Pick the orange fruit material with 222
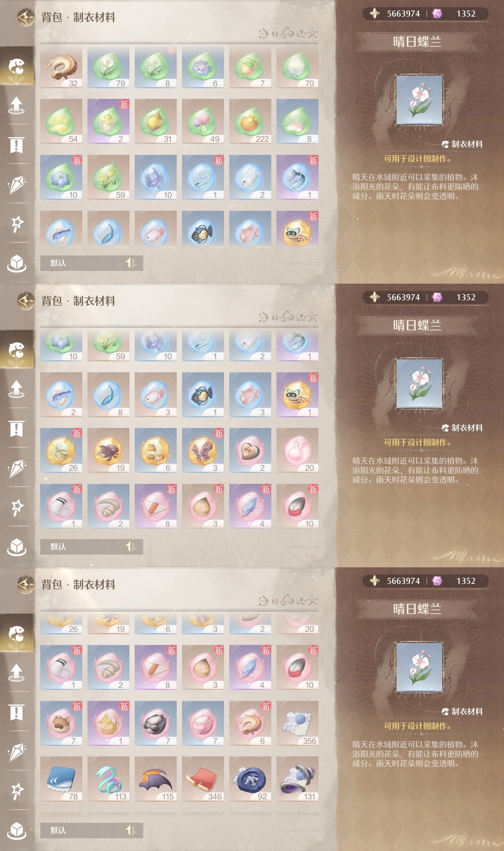Image resolution: width=504 pixels, height=851 pixels. [250, 121]
